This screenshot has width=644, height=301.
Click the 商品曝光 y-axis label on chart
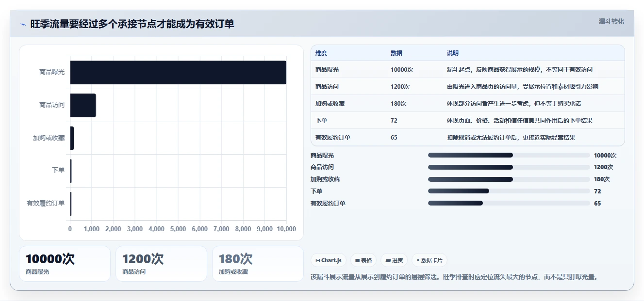pyautogui.click(x=52, y=72)
